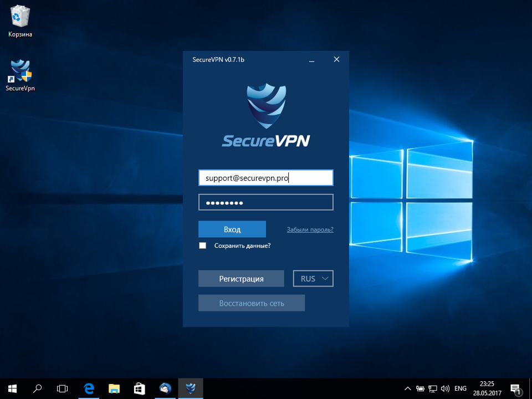
Task: Click Восстановить сеть button
Action: [252, 303]
